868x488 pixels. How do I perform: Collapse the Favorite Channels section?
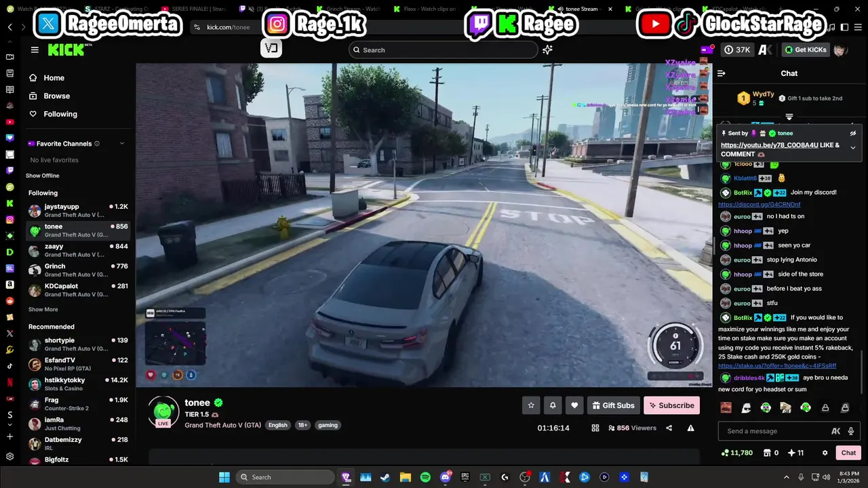[x=122, y=144]
